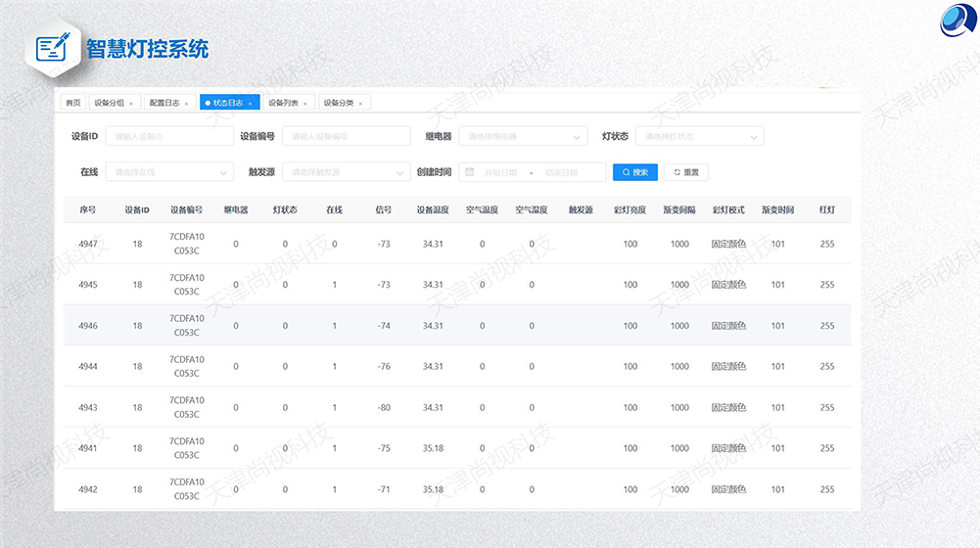This screenshot has height=548, width=980.
Task: Click the 重置 reset button
Action: [x=685, y=172]
